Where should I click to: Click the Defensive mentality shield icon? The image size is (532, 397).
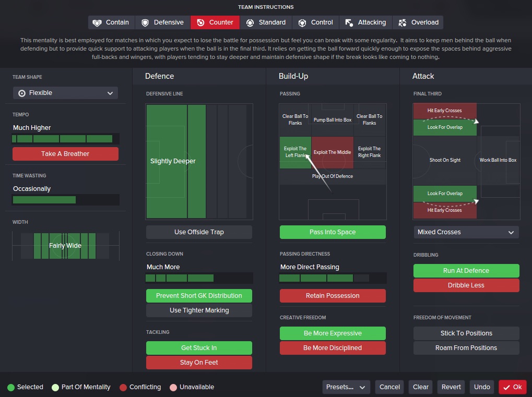pos(145,22)
